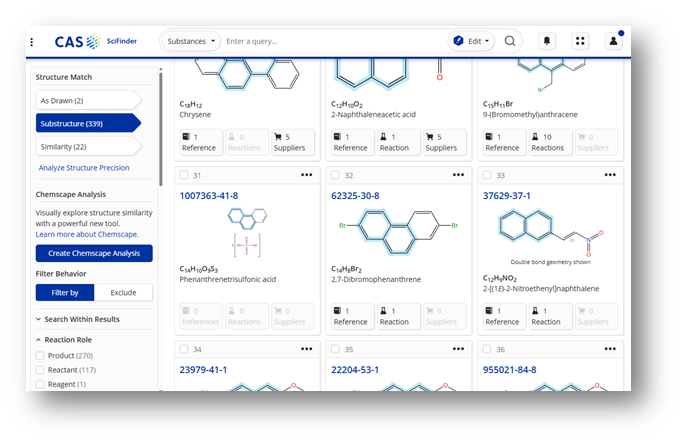Click the magnifier search icon
Viewport: 683px width, 443px height.
point(510,41)
